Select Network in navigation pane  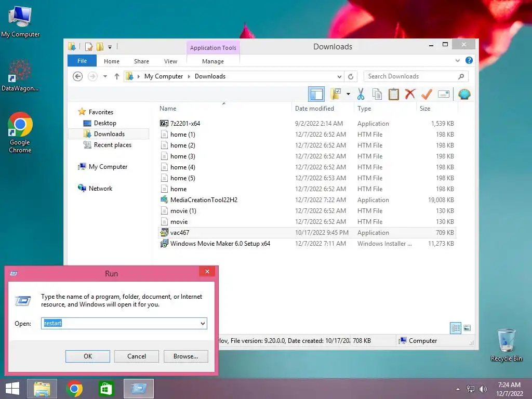[x=100, y=188]
